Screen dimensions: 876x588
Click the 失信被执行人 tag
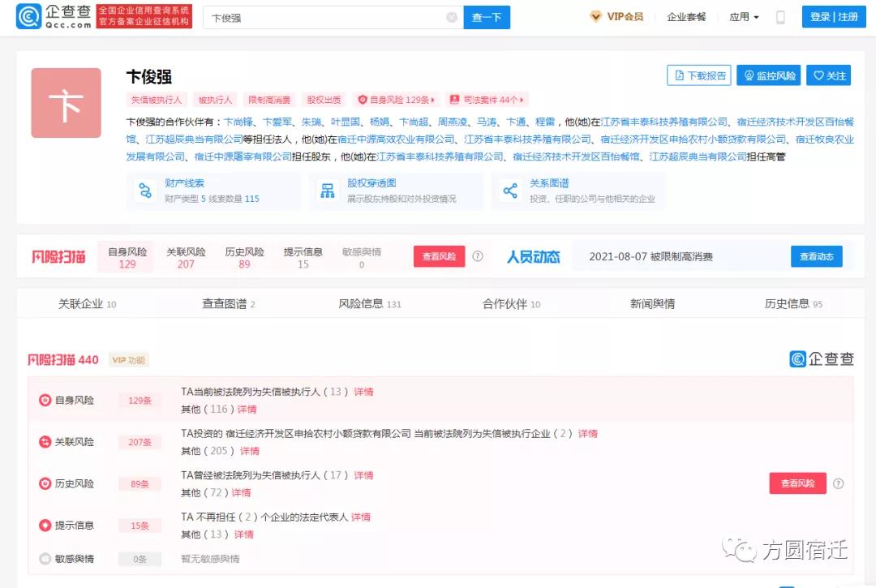(x=156, y=100)
